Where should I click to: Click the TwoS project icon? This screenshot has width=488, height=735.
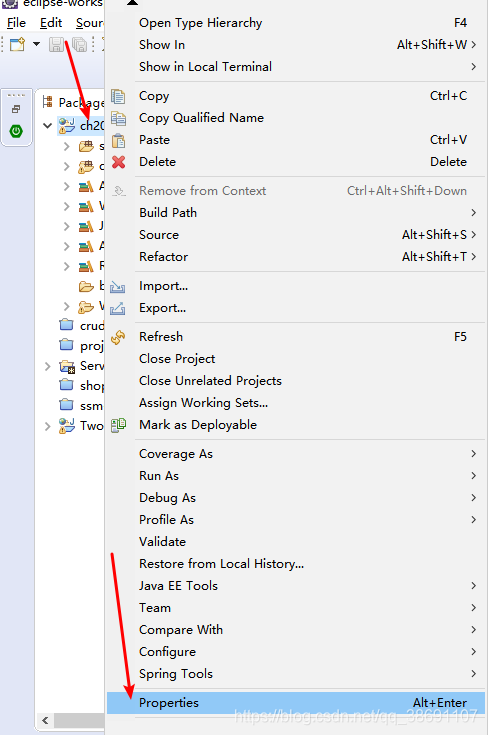click(67, 426)
